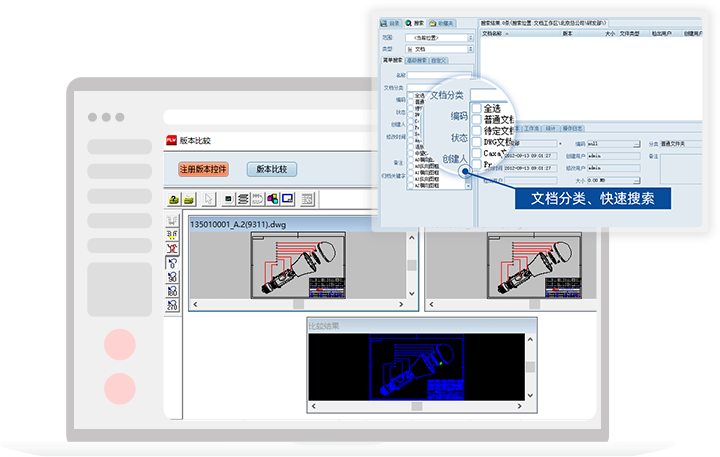The width and height of the screenshot is (720, 457).
Task: Click the 注册版本控件 button
Action: (204, 169)
